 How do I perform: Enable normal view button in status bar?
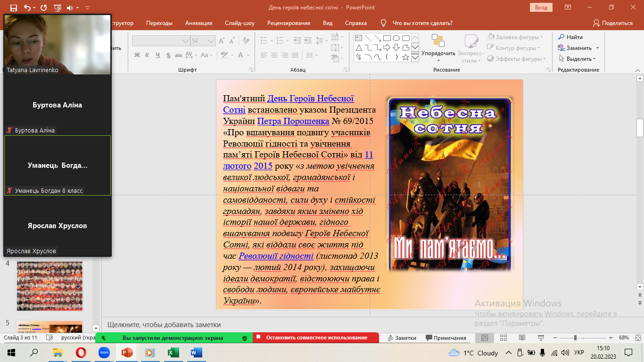484,338
